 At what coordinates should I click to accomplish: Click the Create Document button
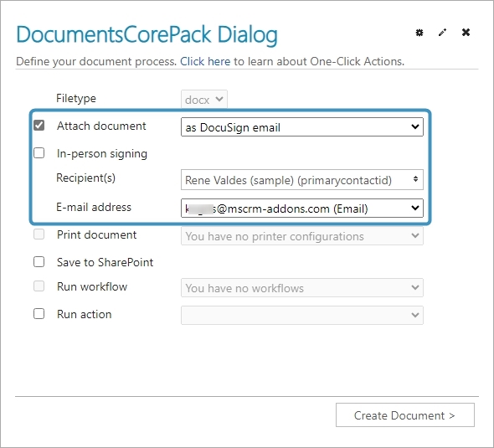point(405,415)
